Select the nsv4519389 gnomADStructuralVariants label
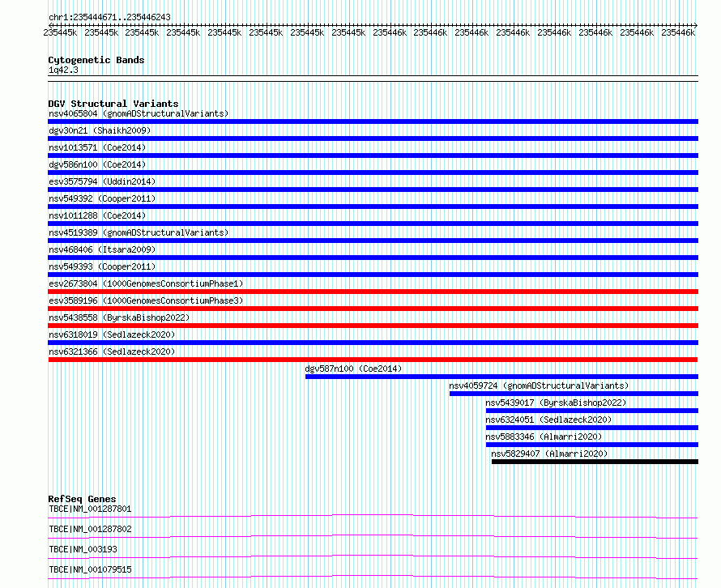 tap(139, 232)
